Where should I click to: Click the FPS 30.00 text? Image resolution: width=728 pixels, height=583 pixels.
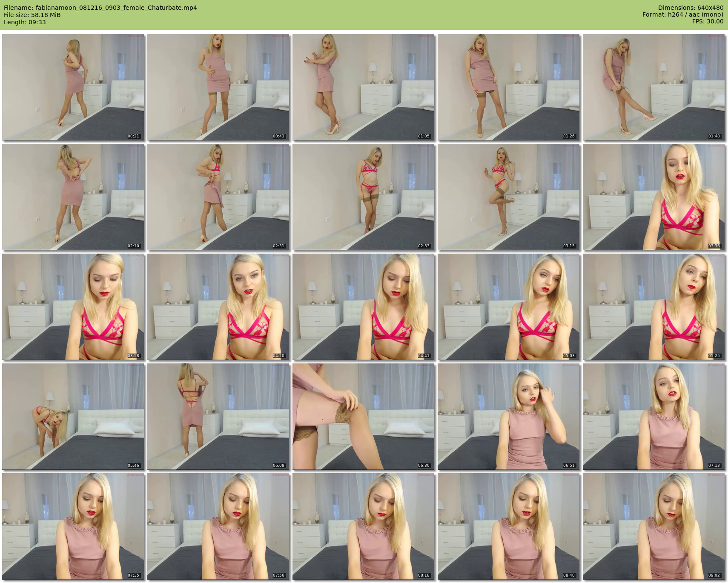(708, 21)
